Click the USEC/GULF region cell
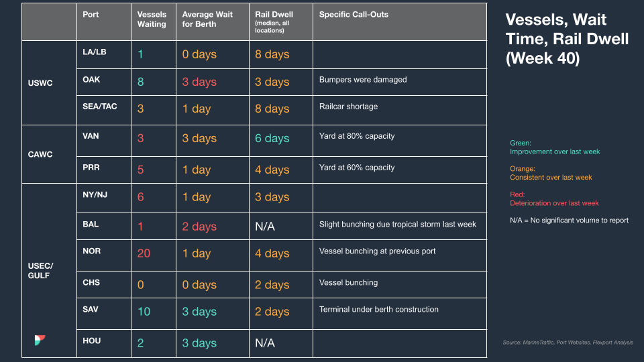This screenshot has height=362, width=644. [x=49, y=270]
